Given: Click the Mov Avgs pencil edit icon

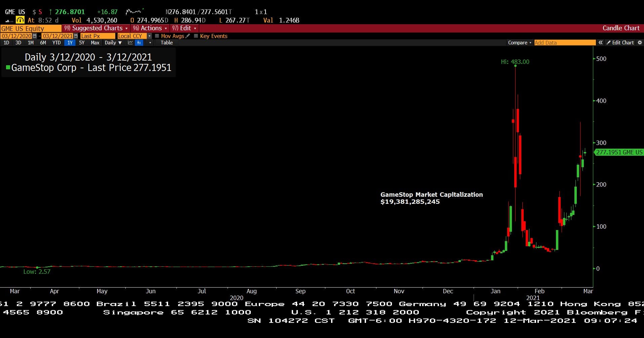Looking at the screenshot, I should tap(188, 36).
